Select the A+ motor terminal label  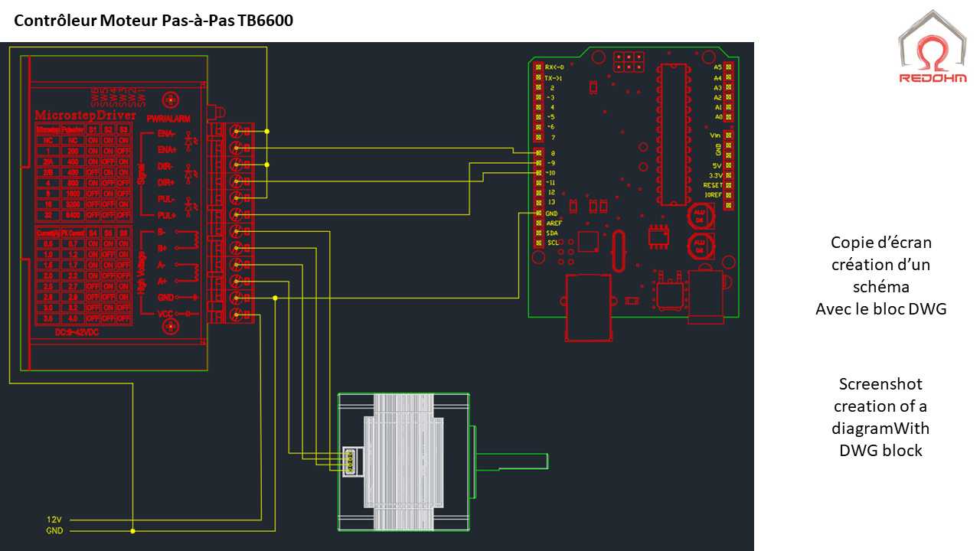(x=162, y=281)
